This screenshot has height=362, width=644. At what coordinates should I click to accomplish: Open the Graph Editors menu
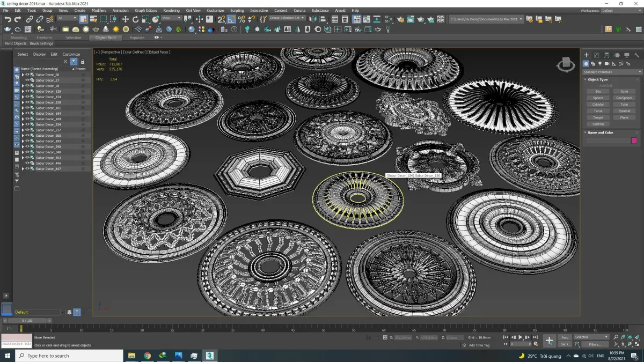coord(146,10)
